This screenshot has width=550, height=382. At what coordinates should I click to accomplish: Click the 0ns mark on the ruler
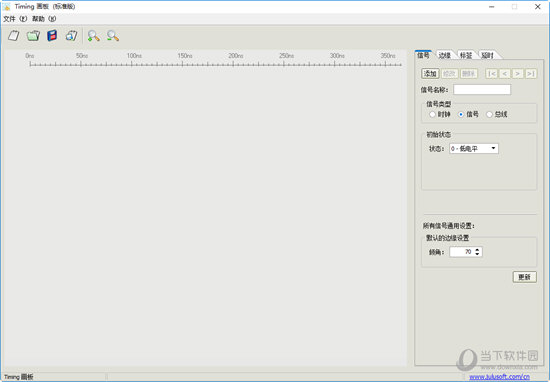pyautogui.click(x=29, y=56)
